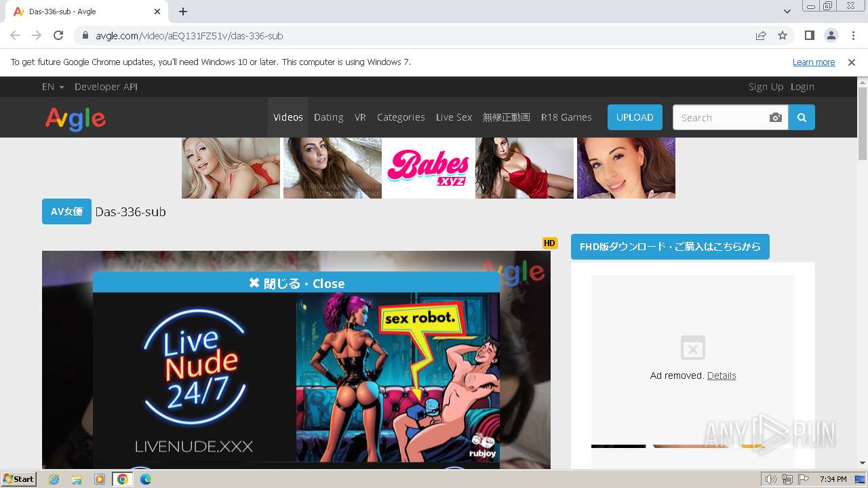Open the VR nav item

pyautogui.click(x=360, y=117)
